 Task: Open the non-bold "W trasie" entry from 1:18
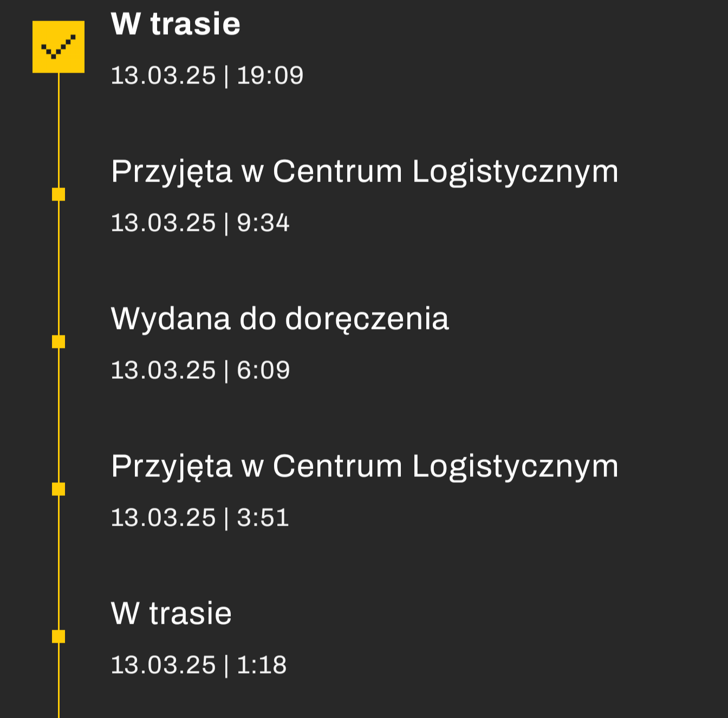coord(171,613)
